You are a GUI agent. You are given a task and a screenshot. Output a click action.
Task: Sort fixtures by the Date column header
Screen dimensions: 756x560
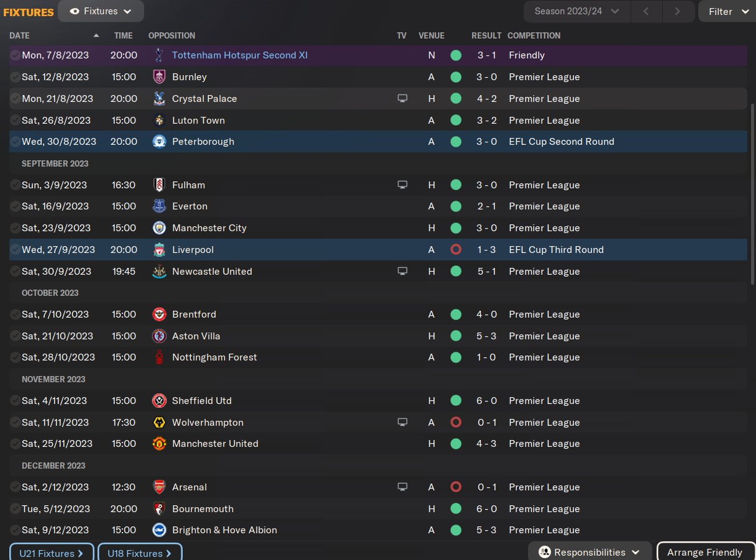point(20,35)
